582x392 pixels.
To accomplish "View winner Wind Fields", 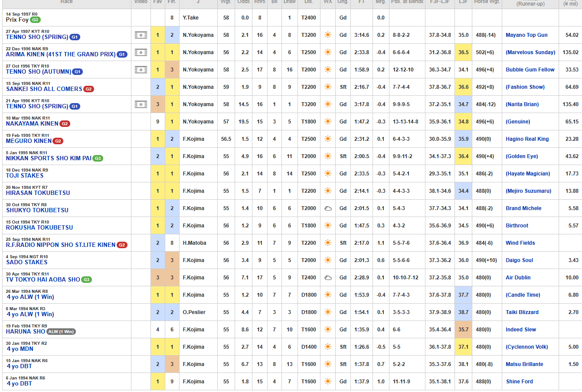I will coord(520,243).
